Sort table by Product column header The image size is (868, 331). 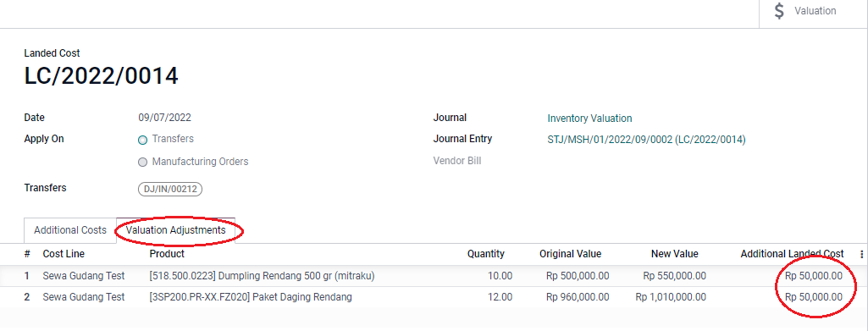[x=167, y=254]
